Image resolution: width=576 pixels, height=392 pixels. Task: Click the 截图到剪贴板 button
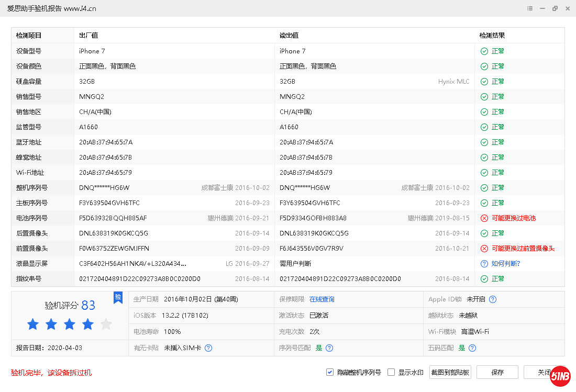tap(449, 372)
